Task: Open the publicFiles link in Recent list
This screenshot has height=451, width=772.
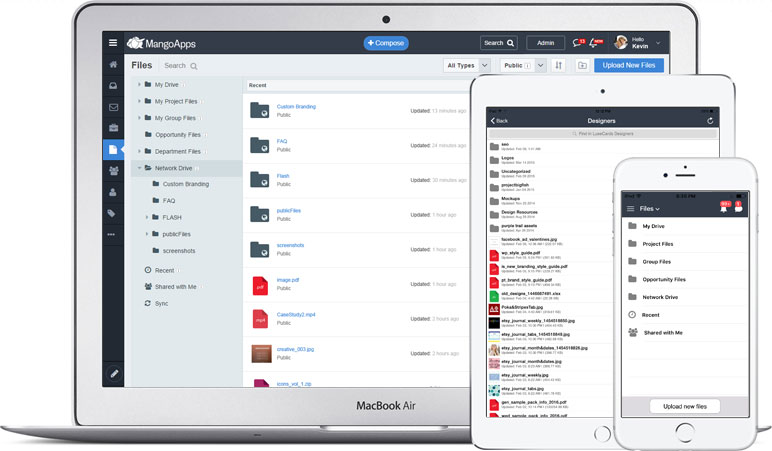Action: pos(289,211)
